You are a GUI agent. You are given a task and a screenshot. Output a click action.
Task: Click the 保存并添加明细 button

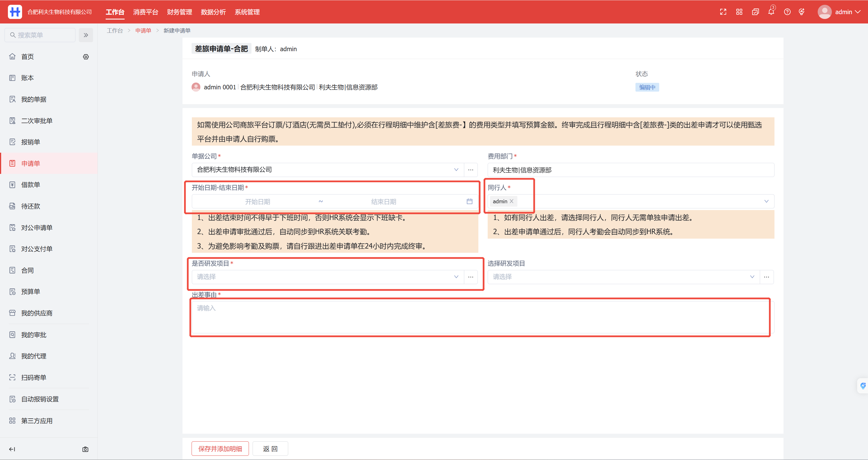[x=220, y=448]
